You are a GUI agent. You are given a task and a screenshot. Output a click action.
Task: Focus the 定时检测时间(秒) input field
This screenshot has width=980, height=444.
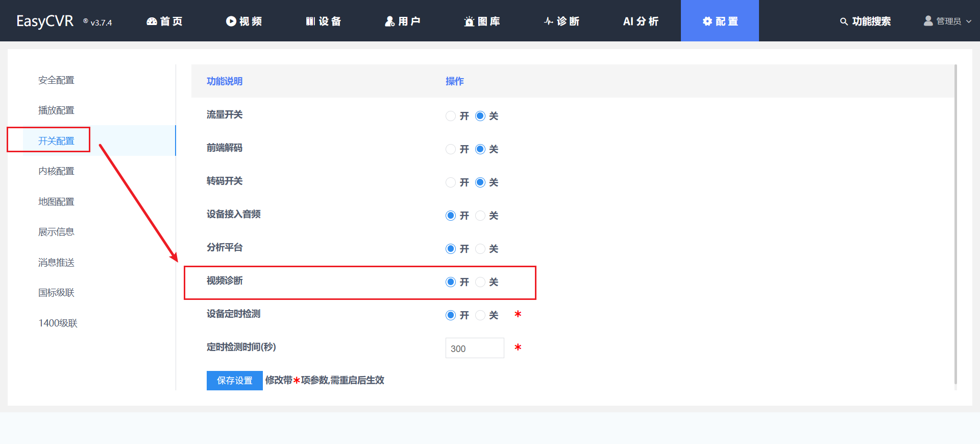click(475, 348)
